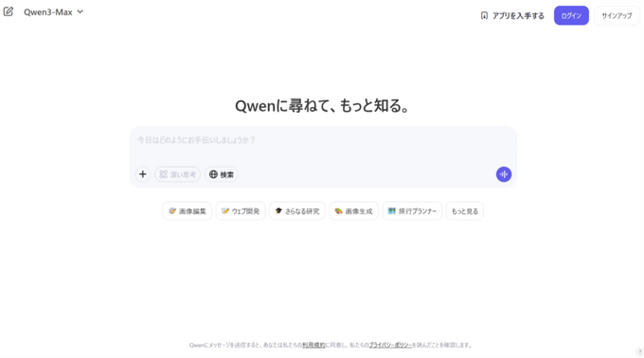
Task: Click アプリを入手する to get the app
Action: pyautogui.click(x=512, y=15)
